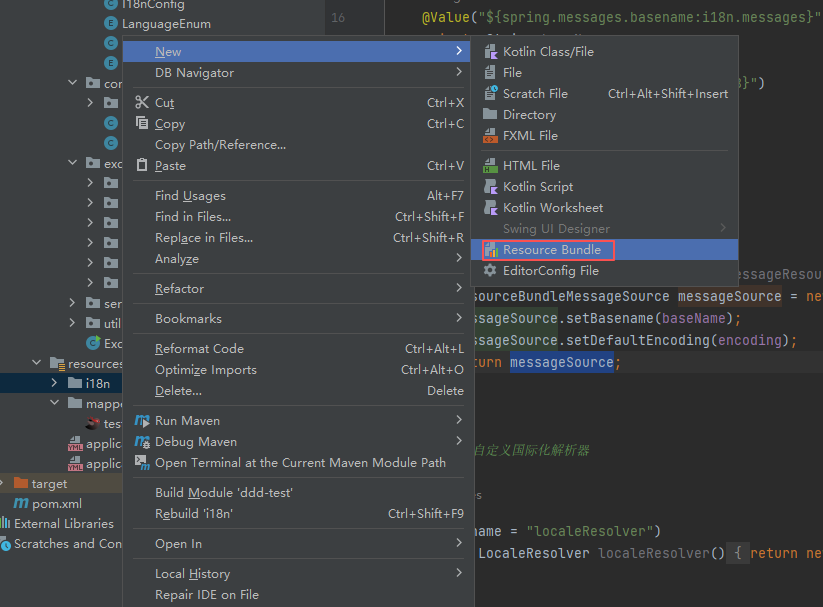Expand the ser package node

point(72,302)
